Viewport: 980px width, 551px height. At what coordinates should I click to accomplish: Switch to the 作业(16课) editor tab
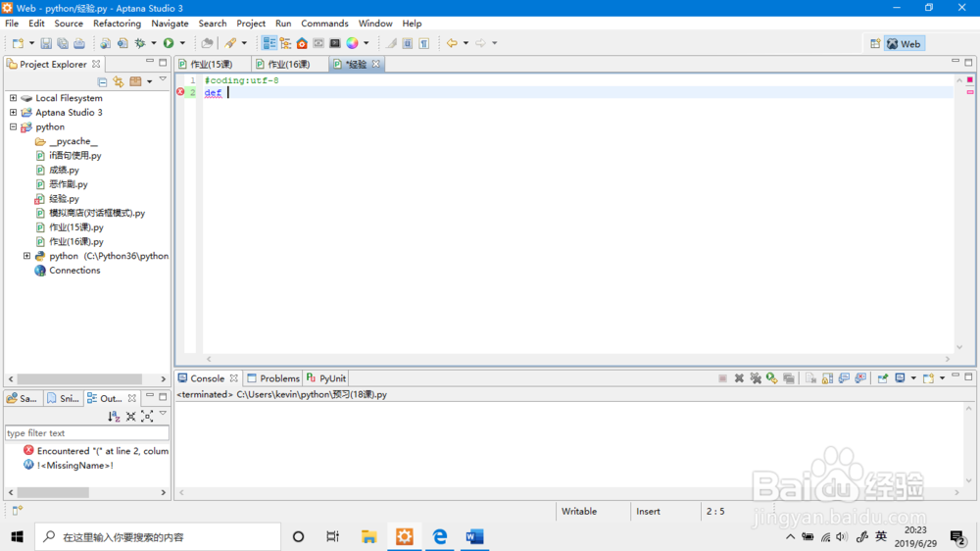click(289, 65)
